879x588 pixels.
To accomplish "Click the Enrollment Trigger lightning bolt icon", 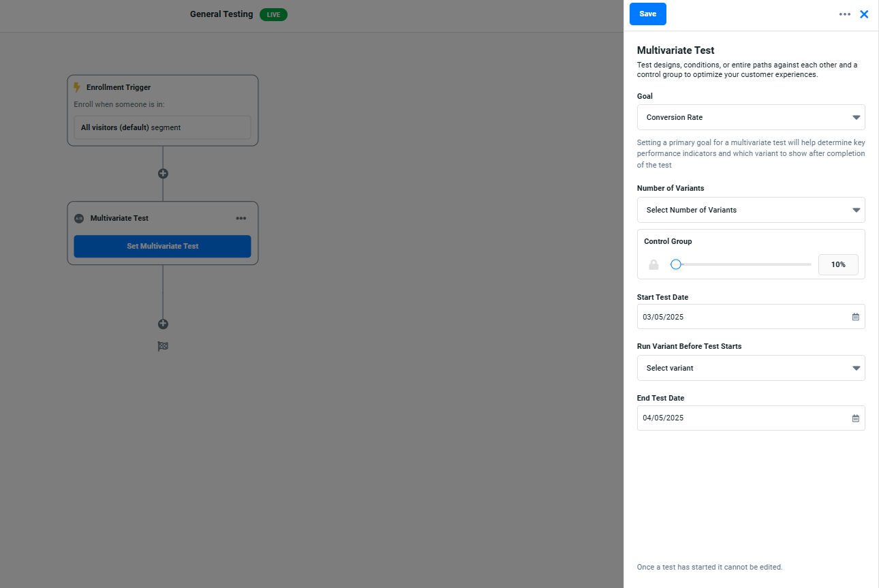I will tap(77, 87).
